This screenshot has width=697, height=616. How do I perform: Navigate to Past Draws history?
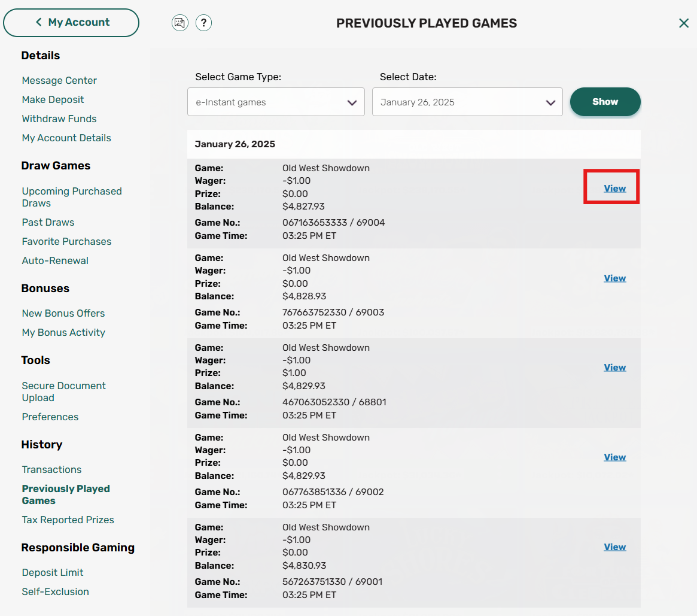(48, 222)
